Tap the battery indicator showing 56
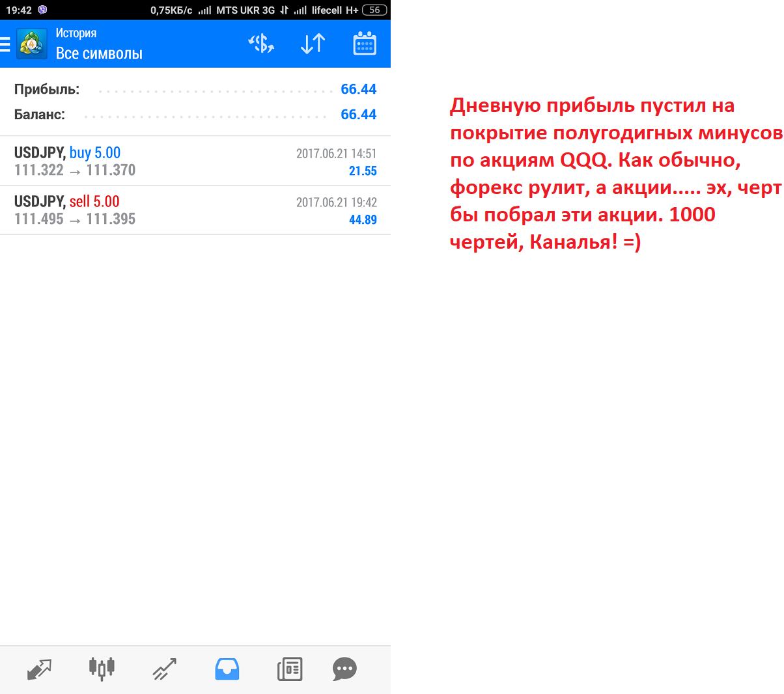Image resolution: width=784 pixels, height=694 pixels. [x=374, y=10]
